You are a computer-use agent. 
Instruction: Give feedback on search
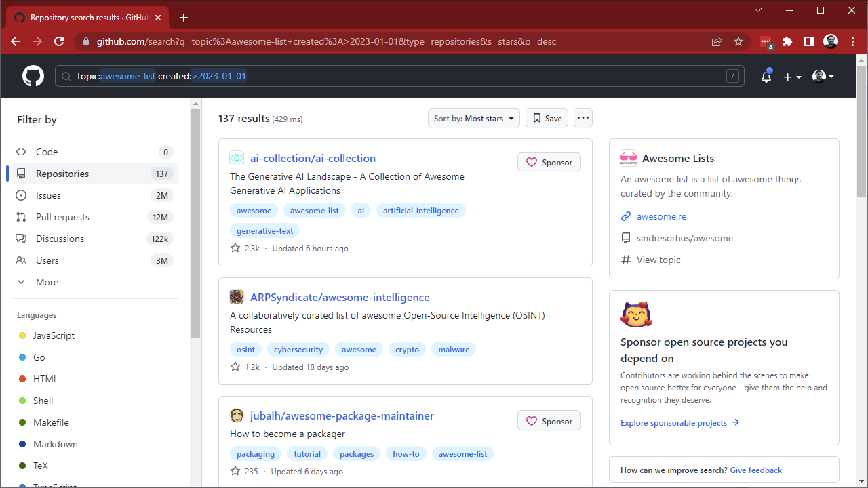click(756, 470)
